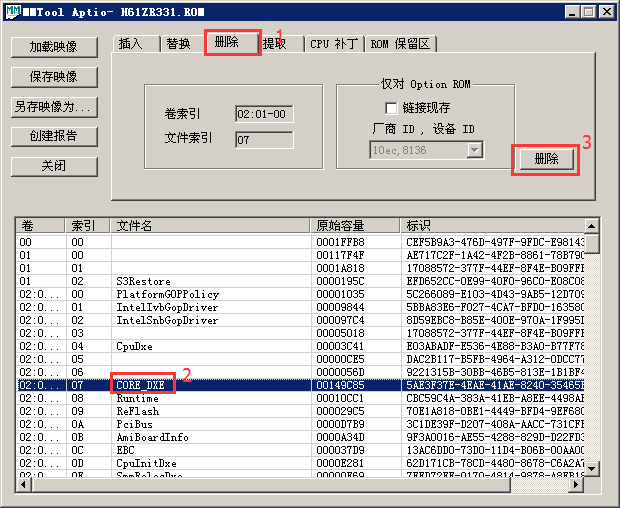620x508 pixels.
Task: Sort by 原始容量 column header
Action: (x=355, y=226)
